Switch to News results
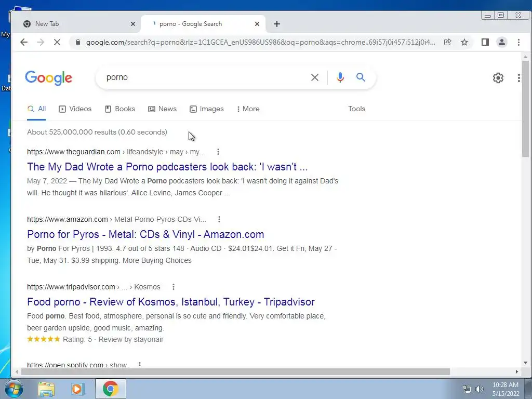This screenshot has width=532, height=399. tap(162, 109)
